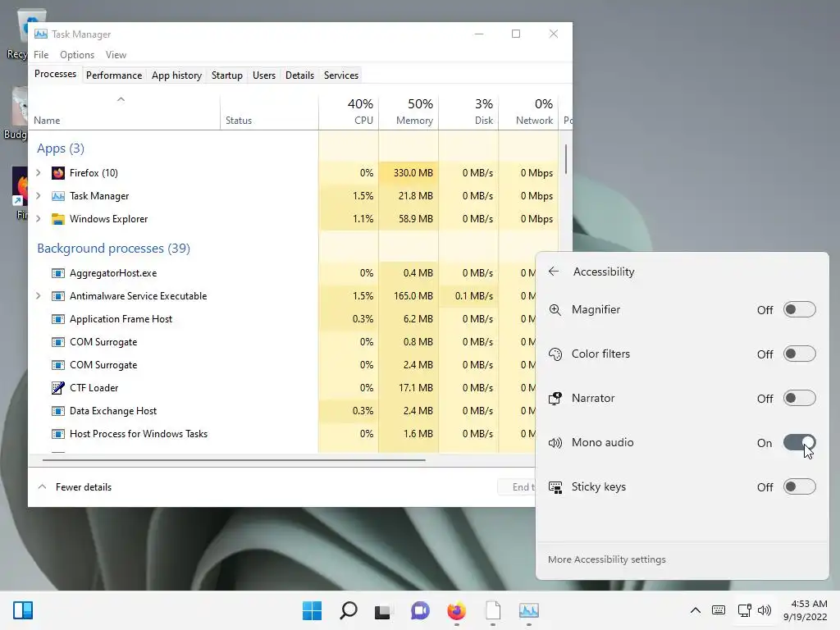Show hidden icons in system tray
Screen dimensions: 840x630
[x=696, y=610]
